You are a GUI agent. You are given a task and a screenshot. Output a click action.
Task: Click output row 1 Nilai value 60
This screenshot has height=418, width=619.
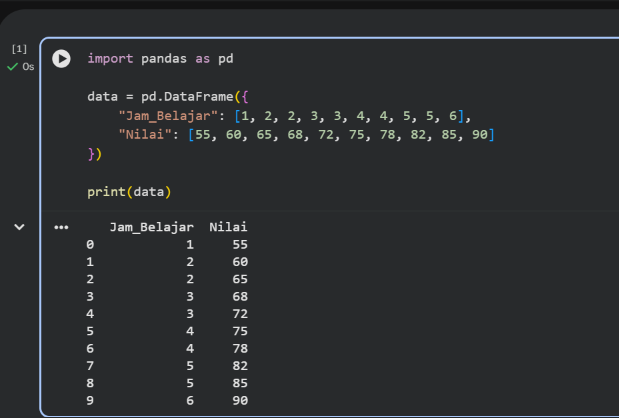240,262
